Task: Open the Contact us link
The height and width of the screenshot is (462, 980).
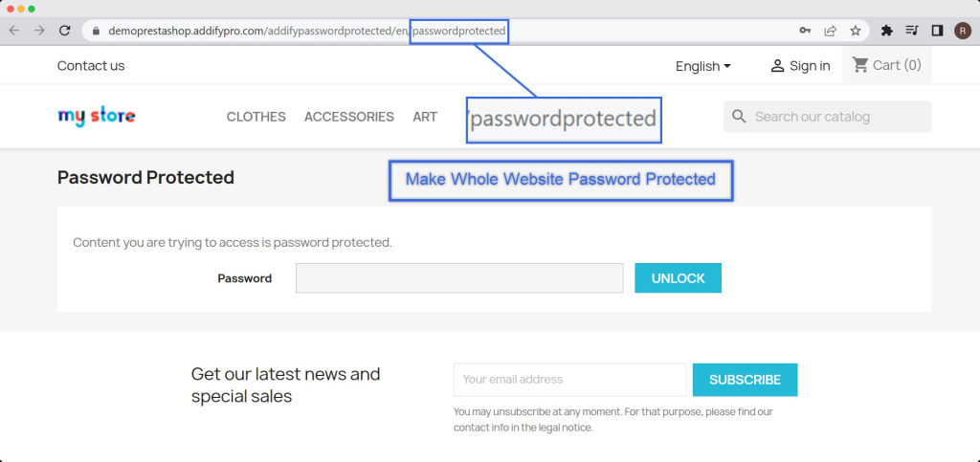Action: [x=91, y=66]
